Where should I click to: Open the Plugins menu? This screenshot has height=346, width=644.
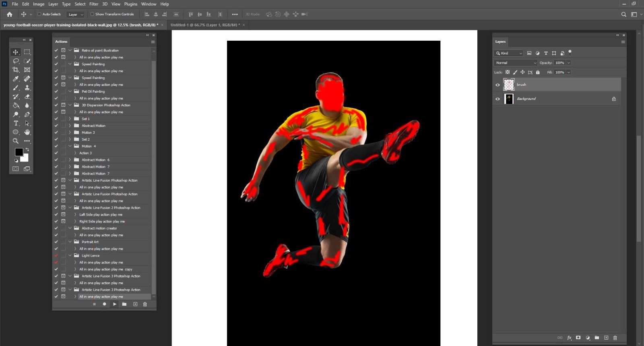(x=131, y=4)
